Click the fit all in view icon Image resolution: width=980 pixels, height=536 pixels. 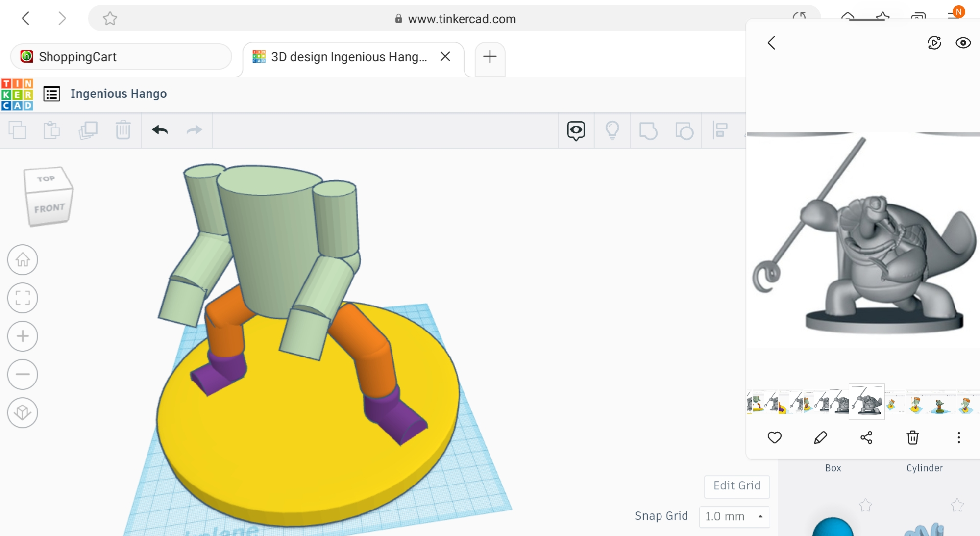23,298
